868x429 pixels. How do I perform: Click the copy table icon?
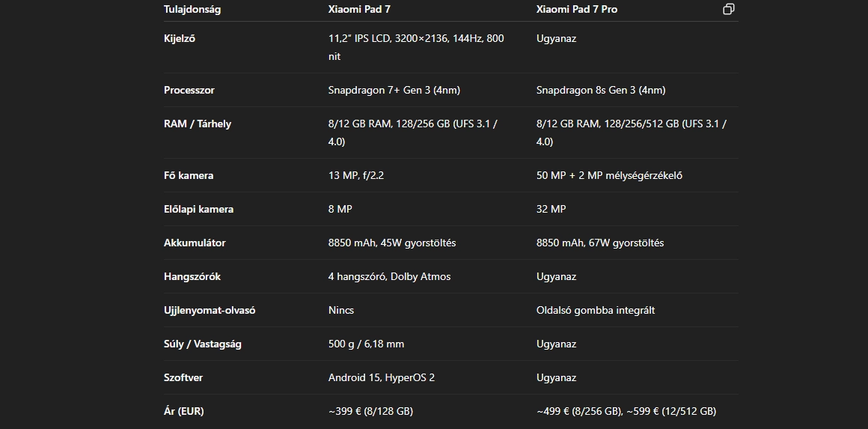[x=729, y=9]
